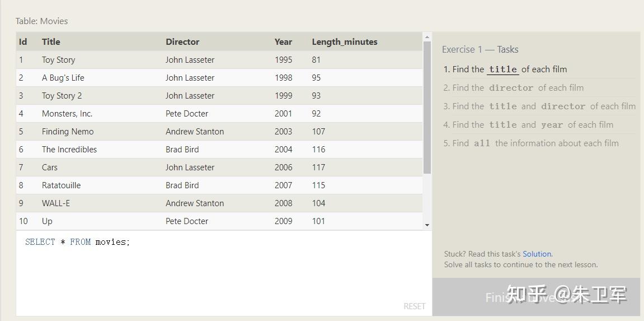Click the Finding Nemo row title
The width and height of the screenshot is (644, 321).
[68, 132]
